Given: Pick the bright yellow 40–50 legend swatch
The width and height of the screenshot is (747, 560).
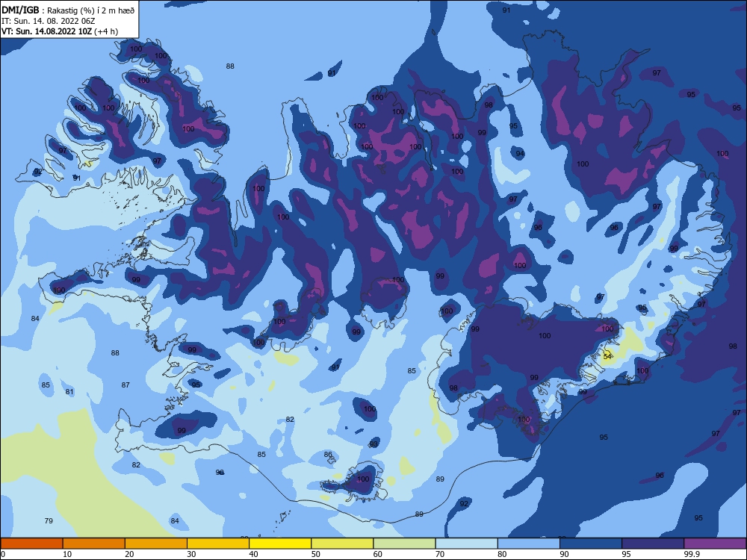Looking at the screenshot, I should click(x=280, y=544).
